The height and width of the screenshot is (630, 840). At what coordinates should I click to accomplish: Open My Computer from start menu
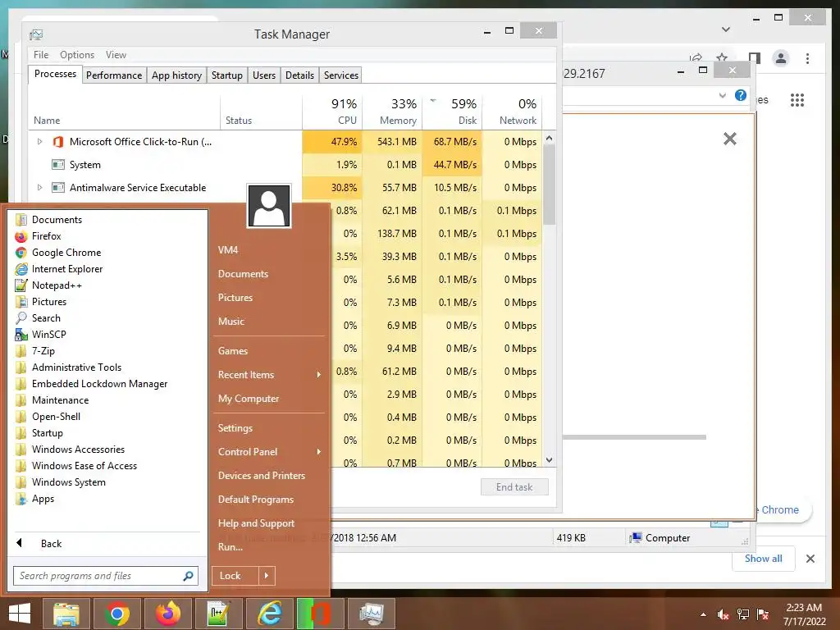(249, 399)
